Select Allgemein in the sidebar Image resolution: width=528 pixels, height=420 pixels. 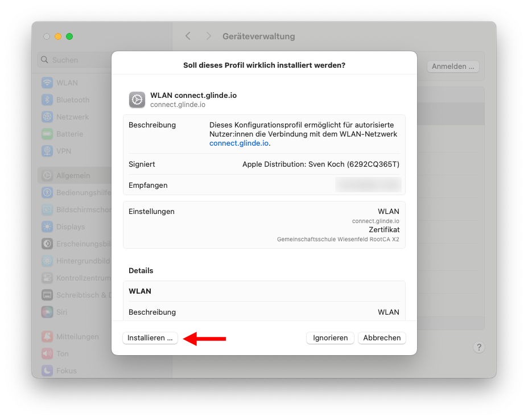[x=73, y=176]
